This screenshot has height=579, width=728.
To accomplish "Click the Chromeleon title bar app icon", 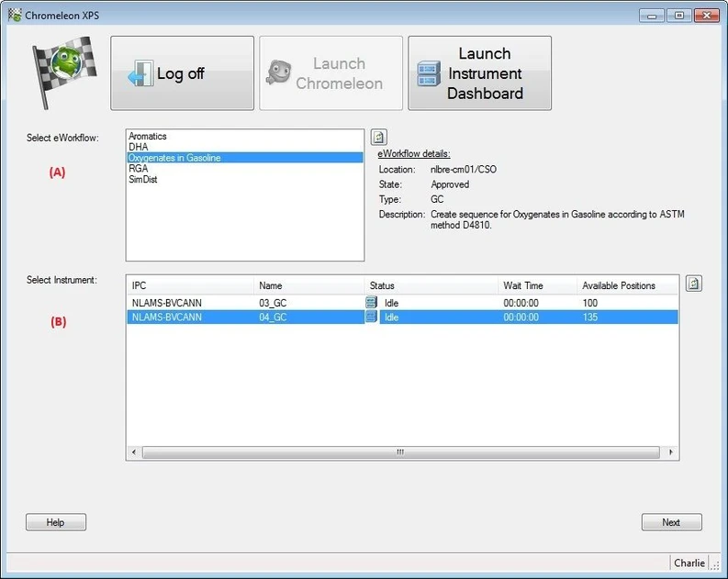I will tap(14, 15).
